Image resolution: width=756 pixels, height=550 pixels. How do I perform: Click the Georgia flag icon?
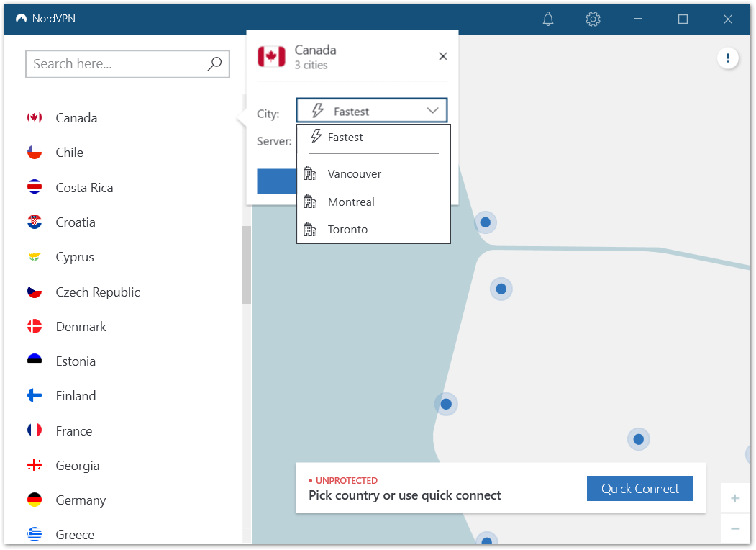pyautogui.click(x=35, y=465)
